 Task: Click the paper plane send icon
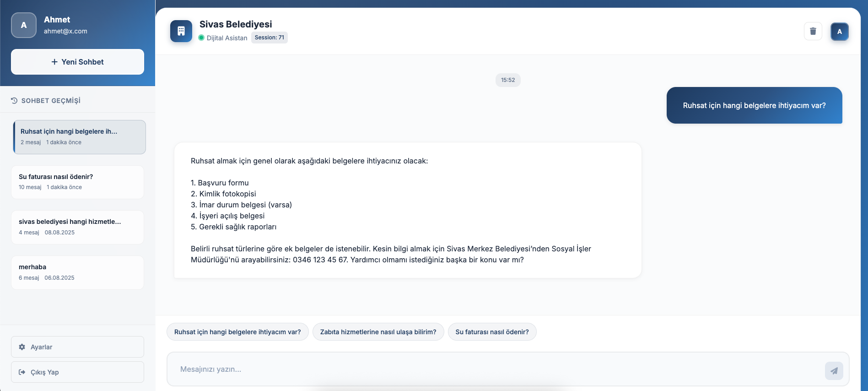(x=834, y=370)
